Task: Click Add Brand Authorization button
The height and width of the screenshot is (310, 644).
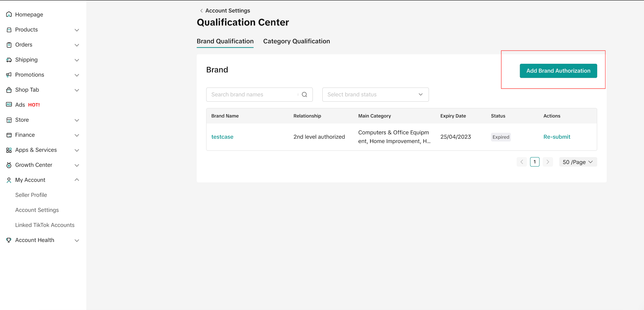Action: (x=558, y=71)
